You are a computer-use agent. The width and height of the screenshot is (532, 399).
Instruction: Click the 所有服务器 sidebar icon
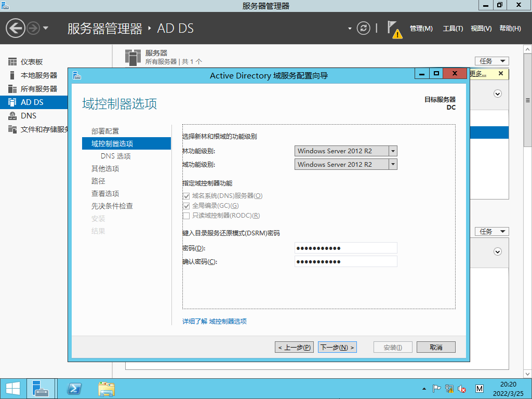pos(12,89)
